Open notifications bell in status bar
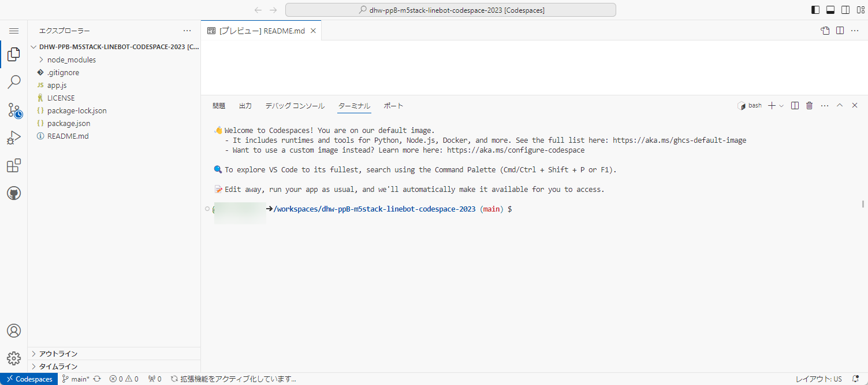This screenshot has height=385, width=868. coord(856,379)
